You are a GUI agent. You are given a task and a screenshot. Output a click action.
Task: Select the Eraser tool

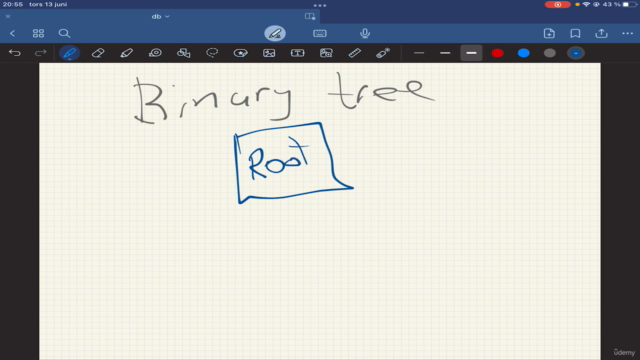(x=98, y=53)
